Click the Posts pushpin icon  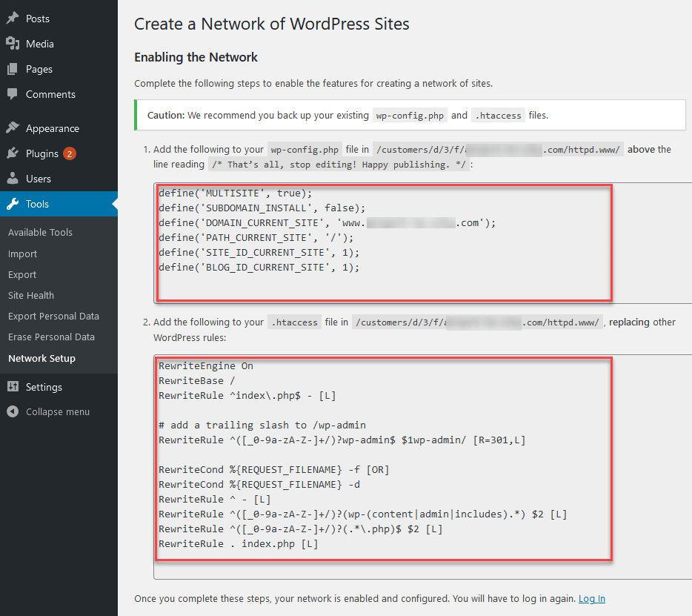point(13,18)
